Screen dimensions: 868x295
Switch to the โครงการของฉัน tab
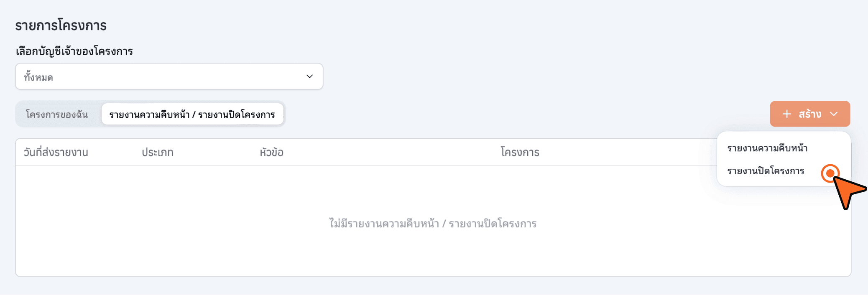57,114
